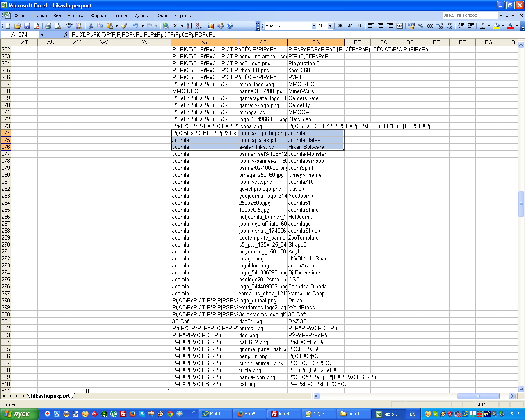This screenshot has height=420, width=525.
Task: Toggle Italic (К) formatting
Action: pyautogui.click(x=349, y=26)
